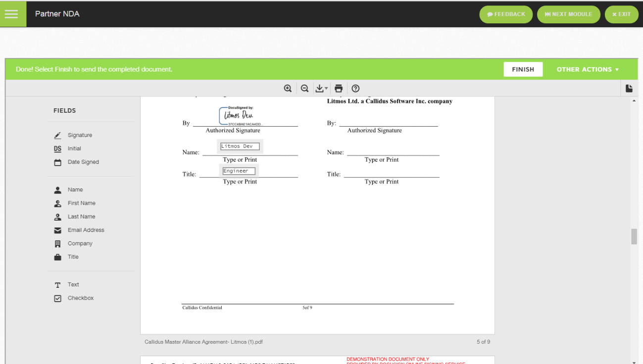
Task: Select the Last Name field icon
Action: point(57,217)
